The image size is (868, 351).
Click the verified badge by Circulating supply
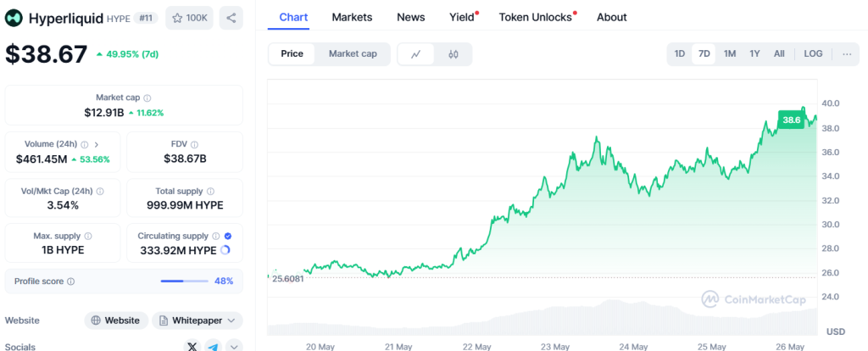pos(228,236)
